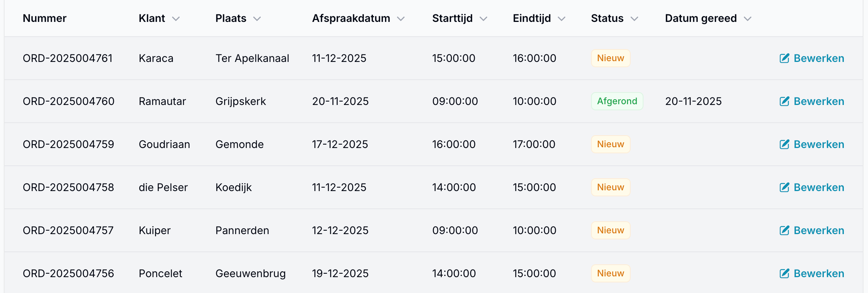Select the Eindtijd column header
Screen dimensions: 868x293
pos(531,18)
